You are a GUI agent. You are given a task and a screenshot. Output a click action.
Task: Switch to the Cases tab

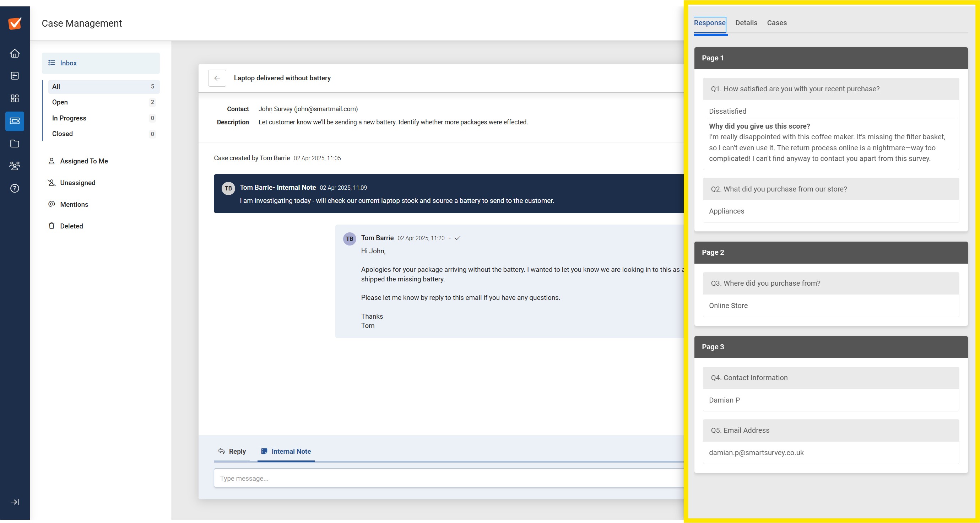(777, 23)
